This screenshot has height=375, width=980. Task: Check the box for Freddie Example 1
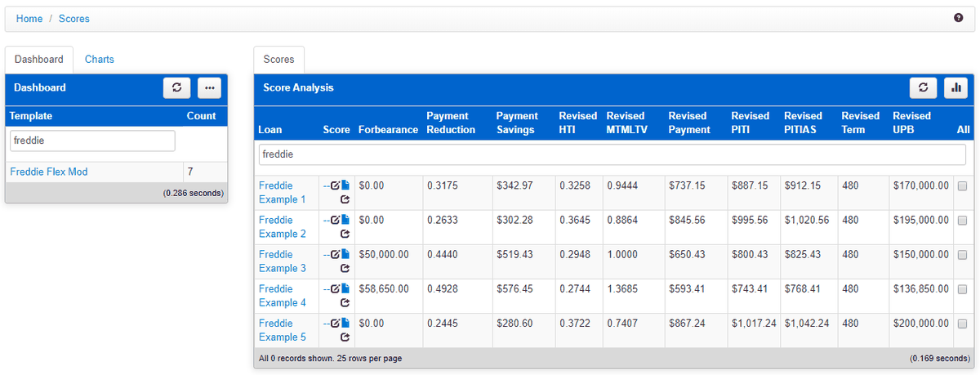(962, 186)
